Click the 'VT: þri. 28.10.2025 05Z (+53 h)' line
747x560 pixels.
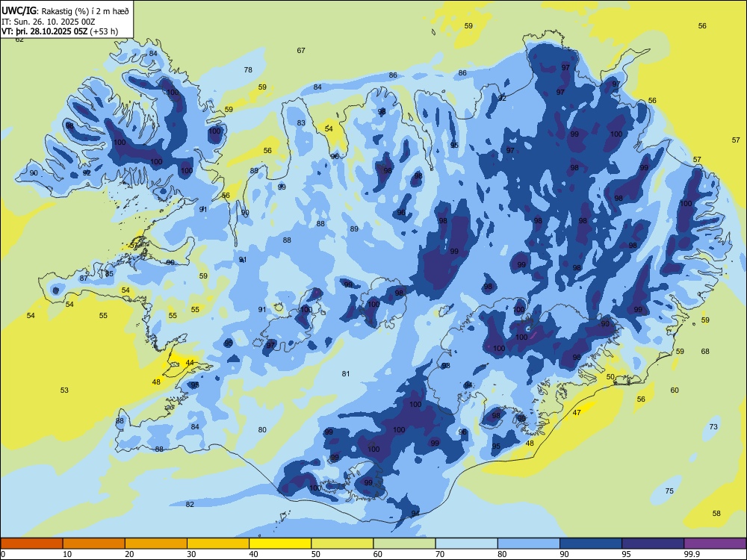60,31
